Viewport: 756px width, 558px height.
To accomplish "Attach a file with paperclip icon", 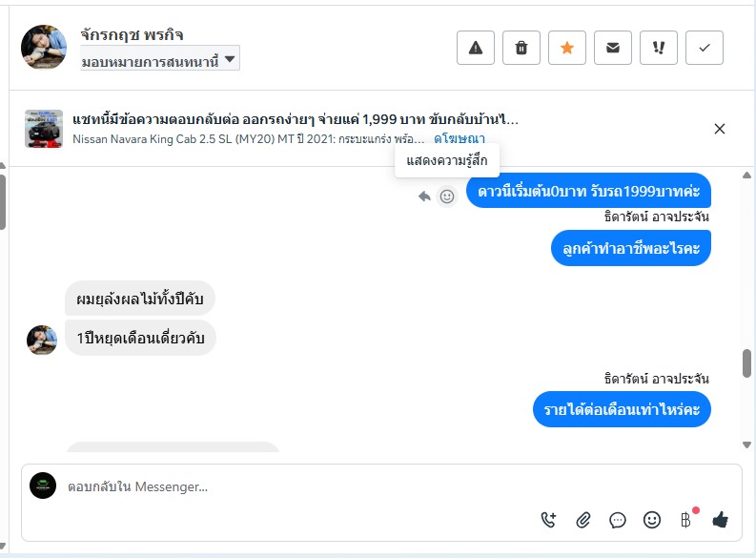I will tap(583, 520).
